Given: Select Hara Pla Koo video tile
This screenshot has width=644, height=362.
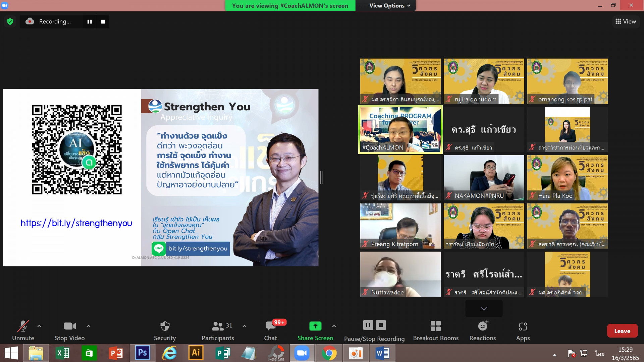Looking at the screenshot, I should pos(567,178).
